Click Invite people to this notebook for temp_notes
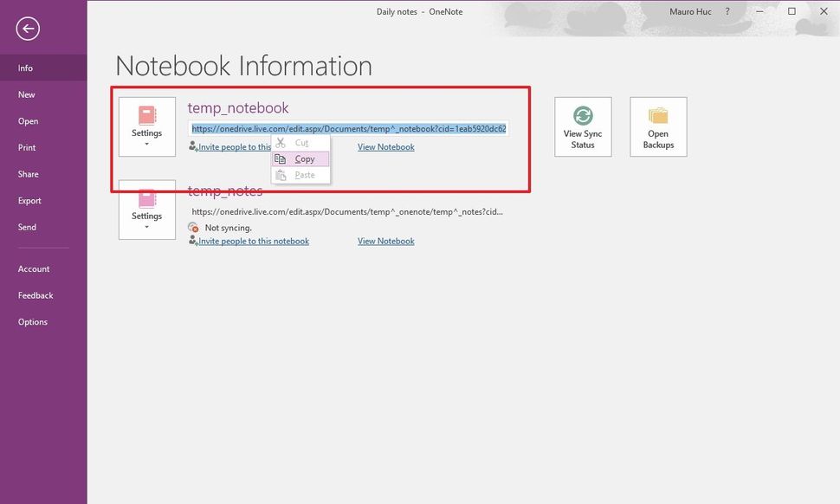Viewport: 840px width, 504px height. [251, 241]
